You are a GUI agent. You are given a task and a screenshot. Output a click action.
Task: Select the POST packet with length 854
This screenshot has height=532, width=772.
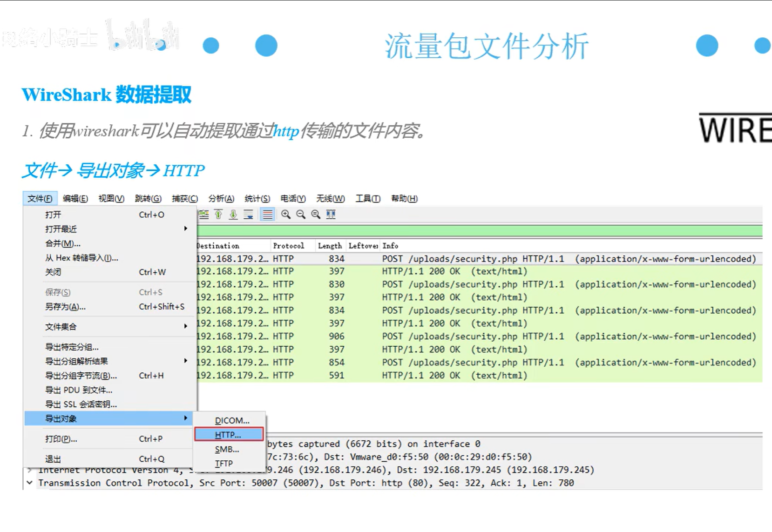[480, 363]
